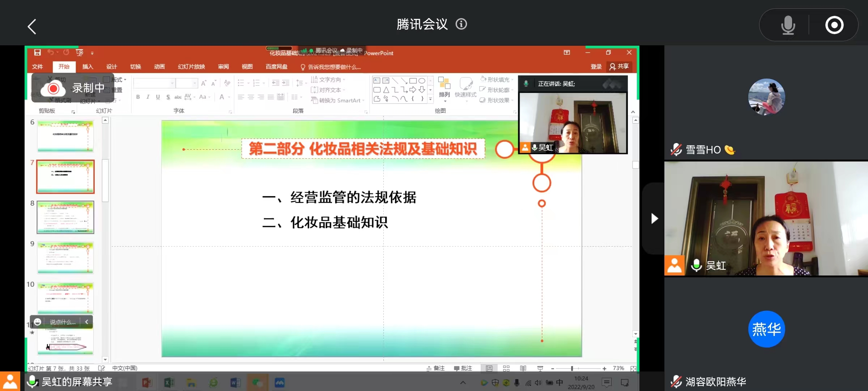868x391 pixels.
Task: Click the slide sorter view icon
Action: pyautogui.click(x=506, y=368)
